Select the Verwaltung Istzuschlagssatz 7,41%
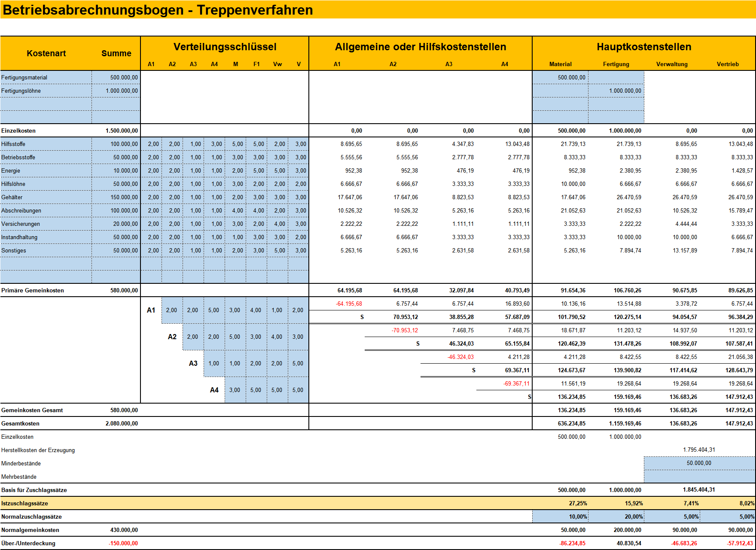This screenshot has height=550, width=756. click(691, 503)
